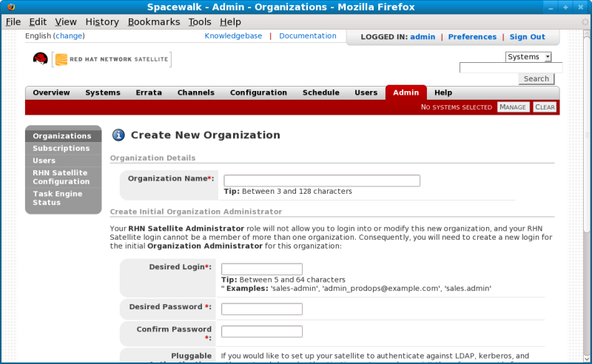Open the Knowledgebase link
Screen dimensions: 592x364
(x=233, y=36)
